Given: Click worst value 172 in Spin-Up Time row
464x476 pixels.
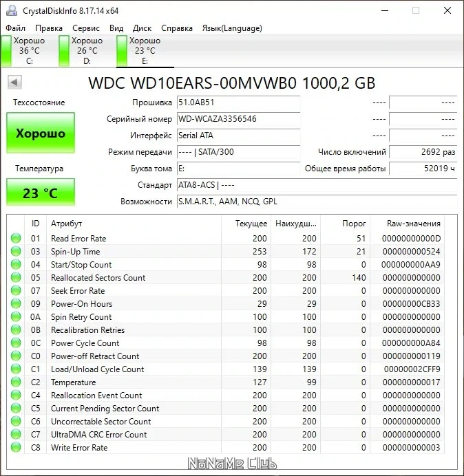Looking at the screenshot, I should tap(309, 252).
